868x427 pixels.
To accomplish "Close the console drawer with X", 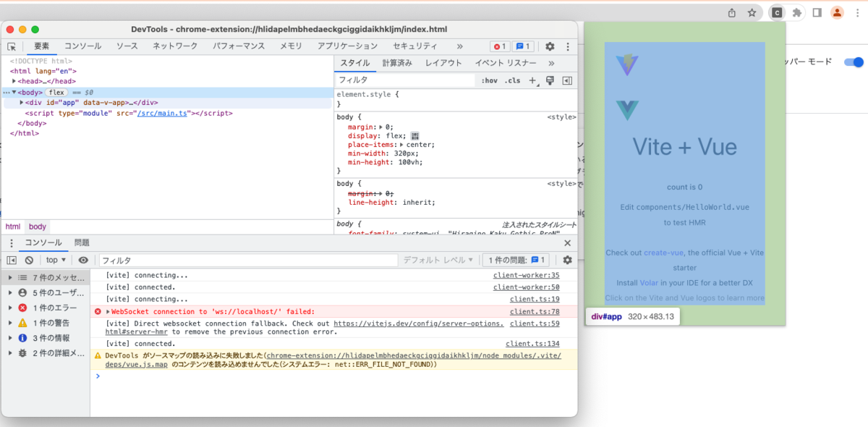I will click(x=567, y=243).
